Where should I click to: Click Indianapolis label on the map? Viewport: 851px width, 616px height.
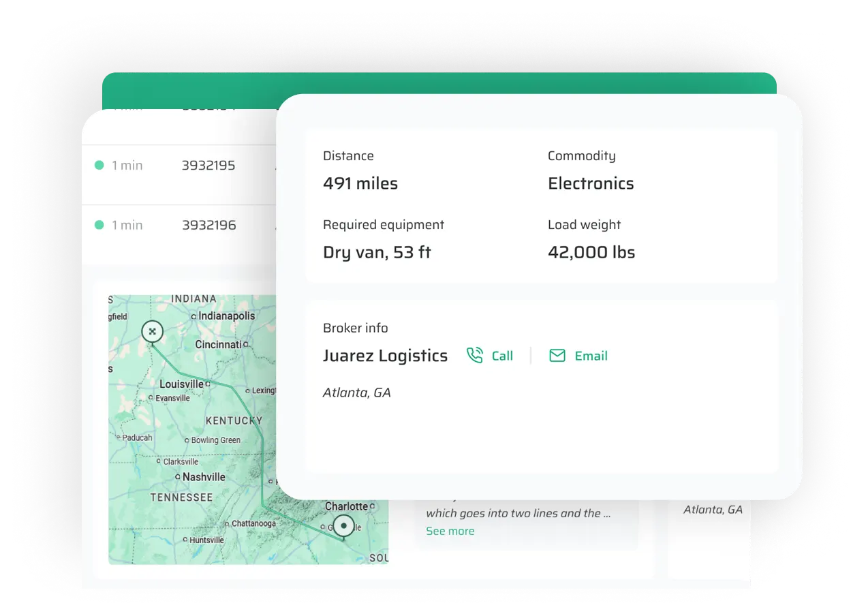pos(226,316)
